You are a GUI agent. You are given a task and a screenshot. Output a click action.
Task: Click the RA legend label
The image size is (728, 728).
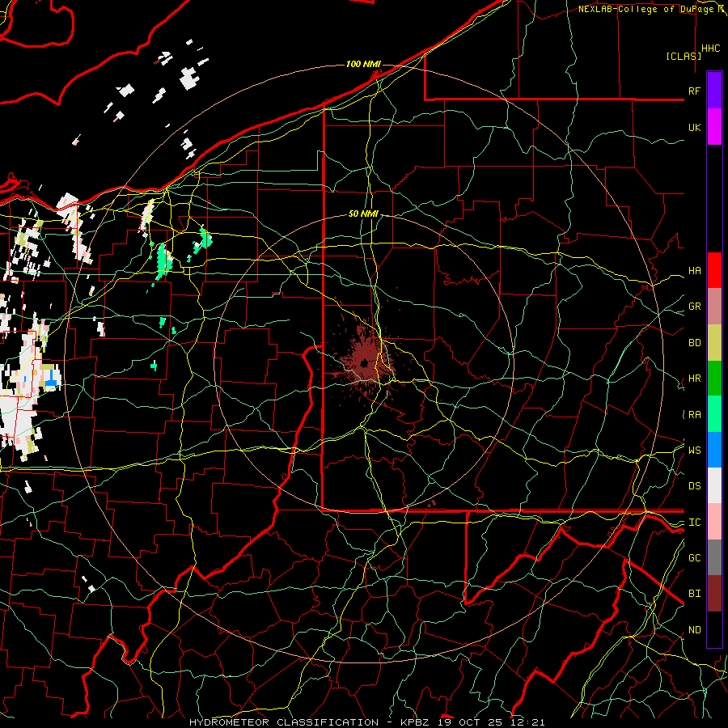coord(694,415)
